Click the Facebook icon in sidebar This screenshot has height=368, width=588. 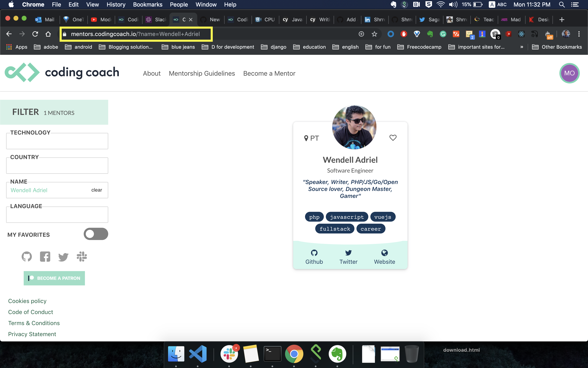(x=45, y=257)
